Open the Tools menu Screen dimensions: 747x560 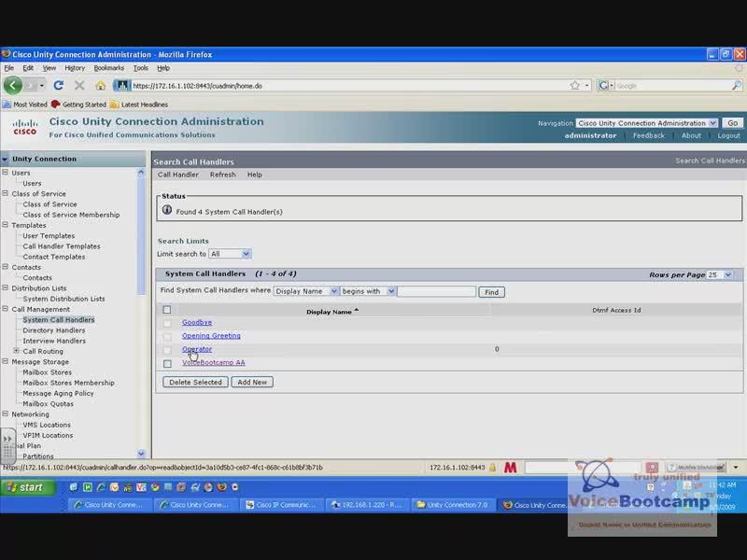(x=141, y=68)
